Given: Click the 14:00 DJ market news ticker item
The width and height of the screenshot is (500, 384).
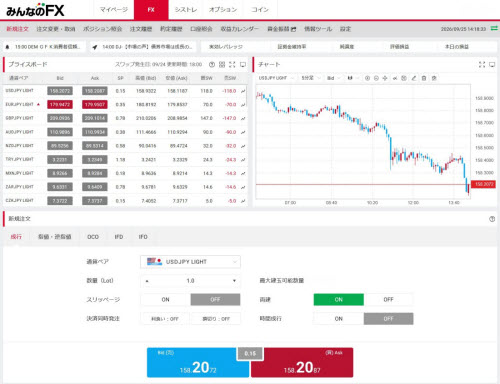Looking at the screenshot, I should pos(143,47).
